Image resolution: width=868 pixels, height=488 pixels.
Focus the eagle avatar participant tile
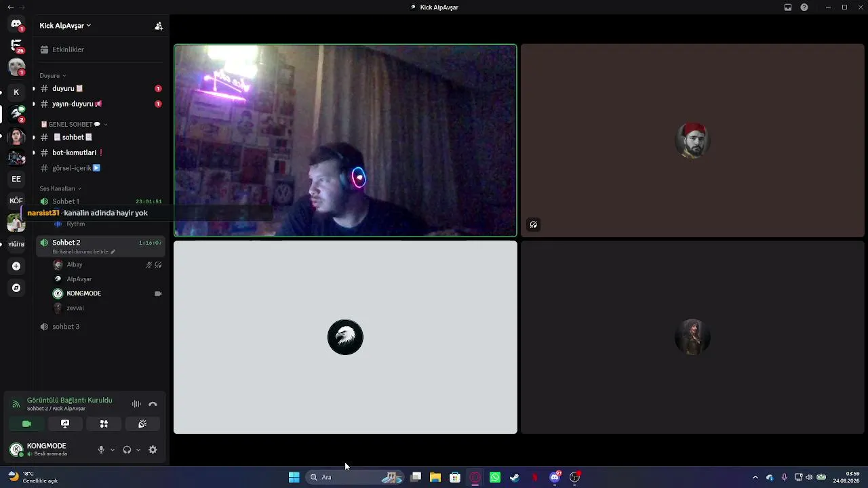pos(345,338)
